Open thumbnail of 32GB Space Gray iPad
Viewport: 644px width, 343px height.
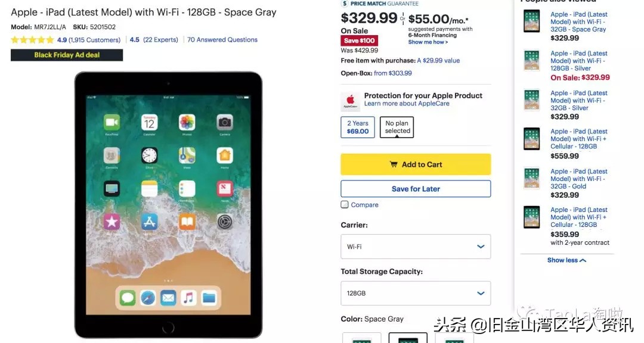coord(531,21)
